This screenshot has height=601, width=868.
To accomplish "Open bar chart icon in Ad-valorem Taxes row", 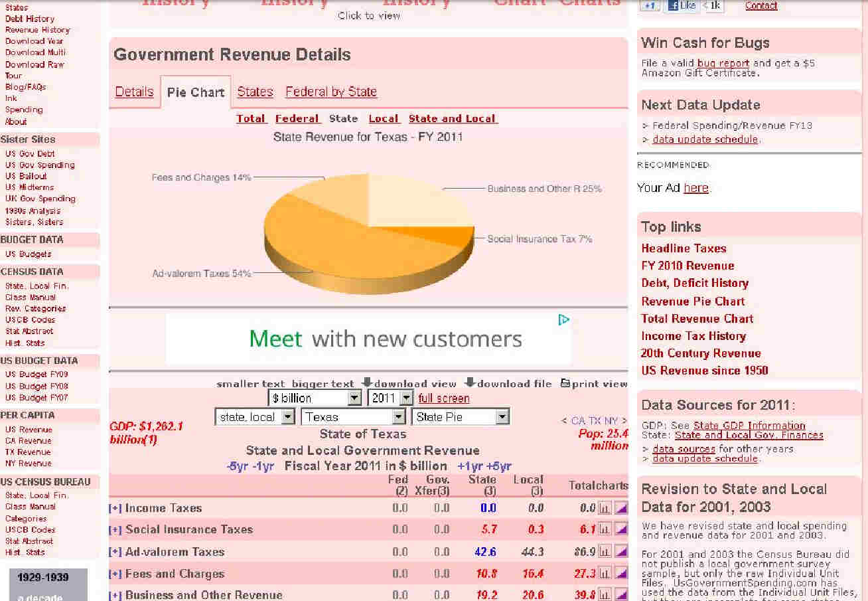I will coord(605,552).
